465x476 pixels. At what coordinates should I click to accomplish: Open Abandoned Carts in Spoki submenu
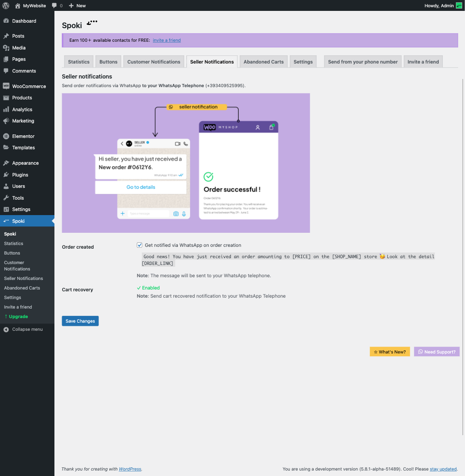point(22,288)
